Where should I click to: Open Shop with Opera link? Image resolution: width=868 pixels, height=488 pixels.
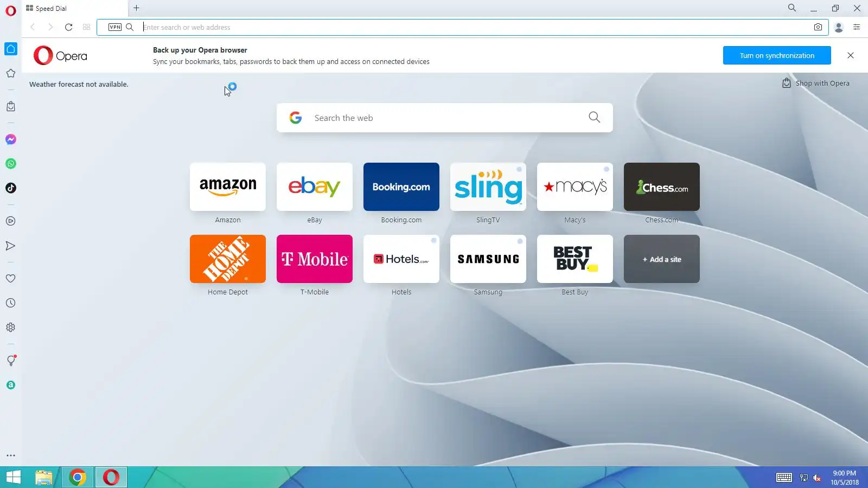click(816, 83)
